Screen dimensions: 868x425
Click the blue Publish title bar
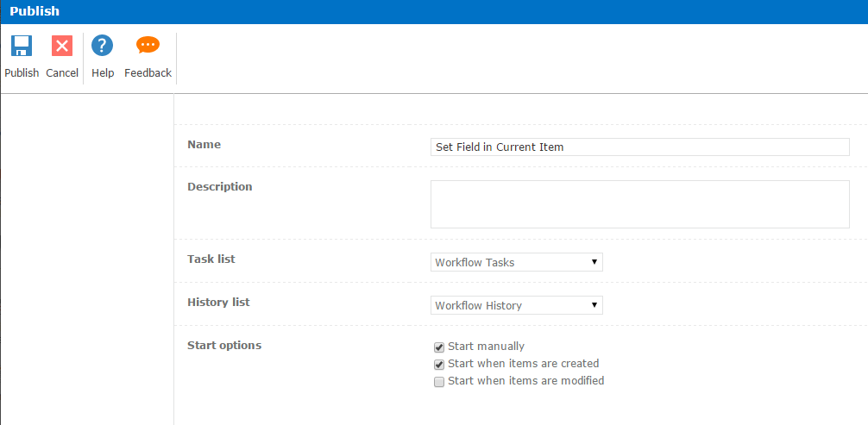coord(434,12)
